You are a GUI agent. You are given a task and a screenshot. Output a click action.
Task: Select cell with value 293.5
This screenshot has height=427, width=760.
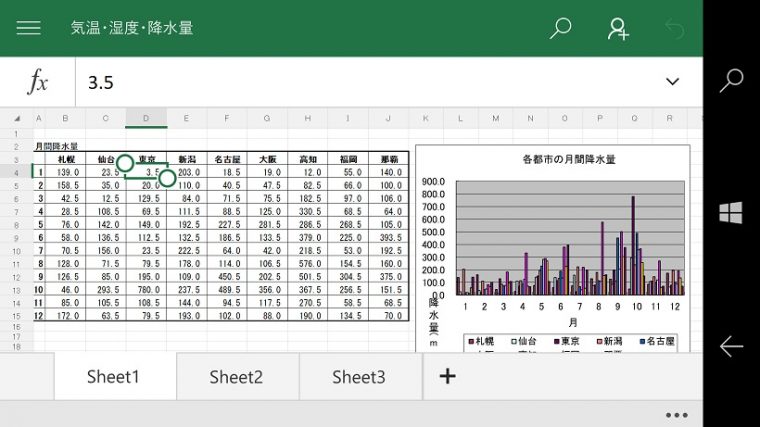pyautogui.click(x=106, y=290)
